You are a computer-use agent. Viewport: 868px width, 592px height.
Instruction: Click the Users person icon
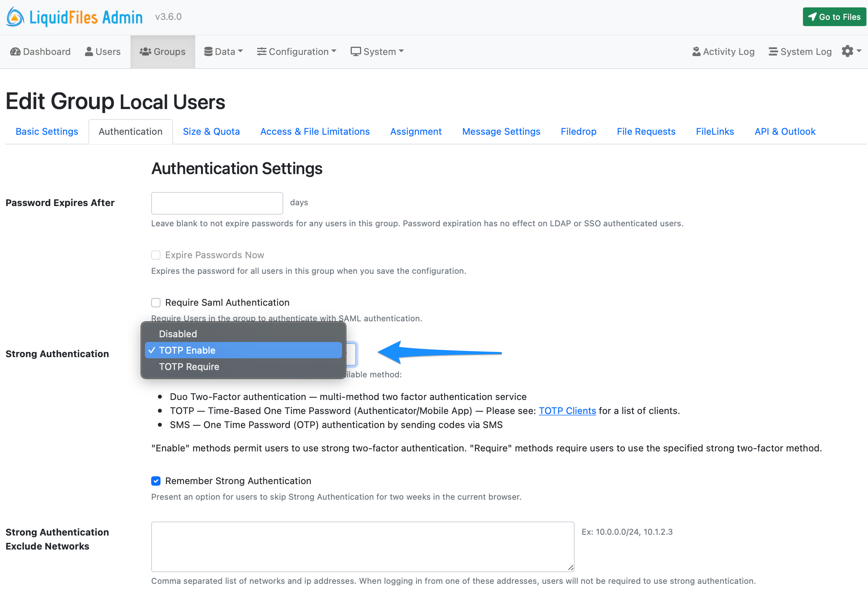point(89,51)
